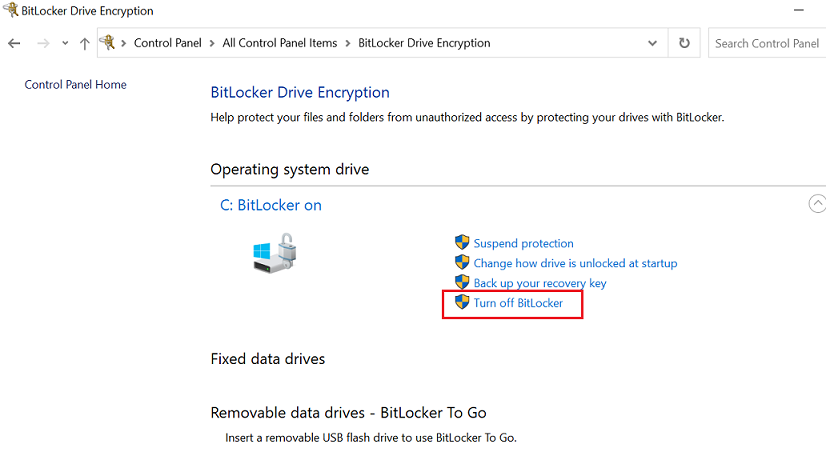This screenshot has width=826, height=452.
Task: Navigate up one level with up arrow
Action: point(84,44)
